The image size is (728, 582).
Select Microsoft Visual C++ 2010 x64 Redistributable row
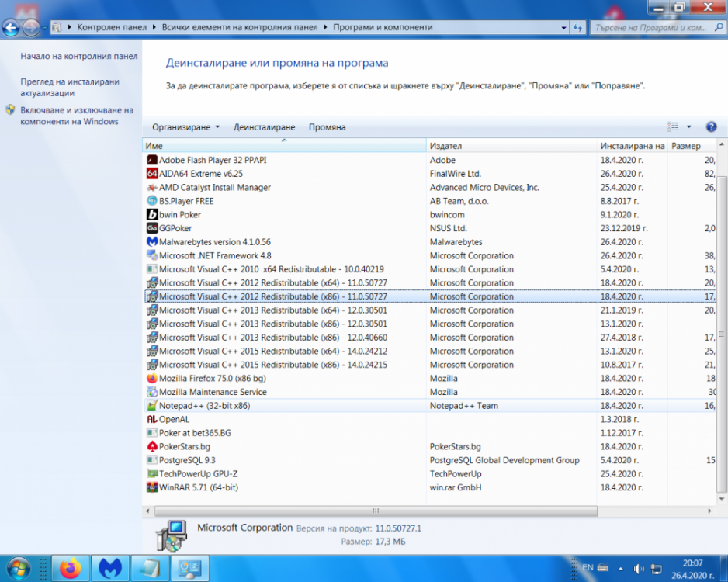(x=430, y=269)
